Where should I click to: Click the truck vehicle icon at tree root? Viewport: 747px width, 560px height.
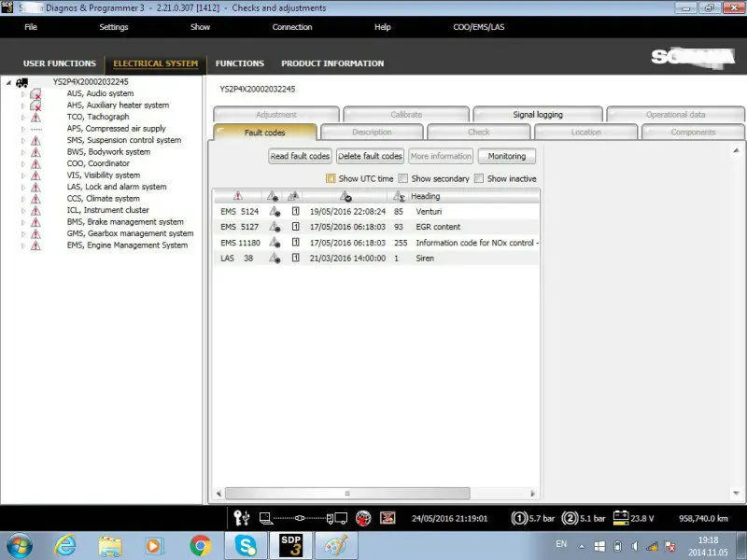click(x=21, y=83)
